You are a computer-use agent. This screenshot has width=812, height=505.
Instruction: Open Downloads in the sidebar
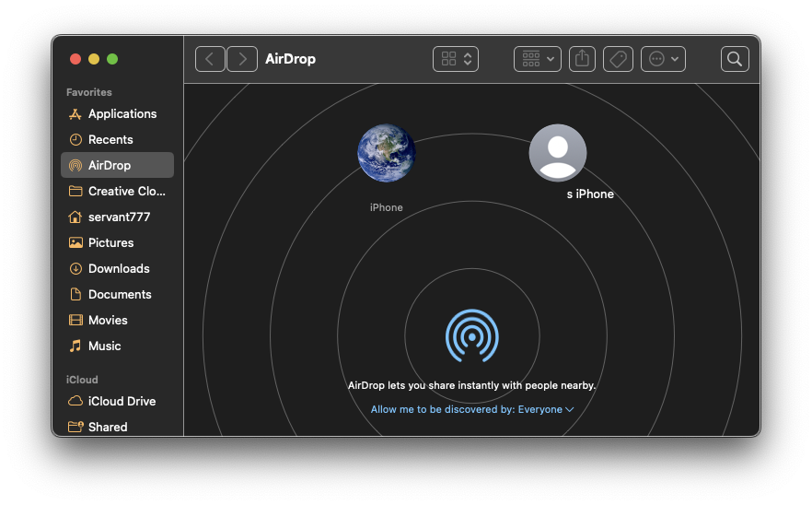pyautogui.click(x=118, y=268)
